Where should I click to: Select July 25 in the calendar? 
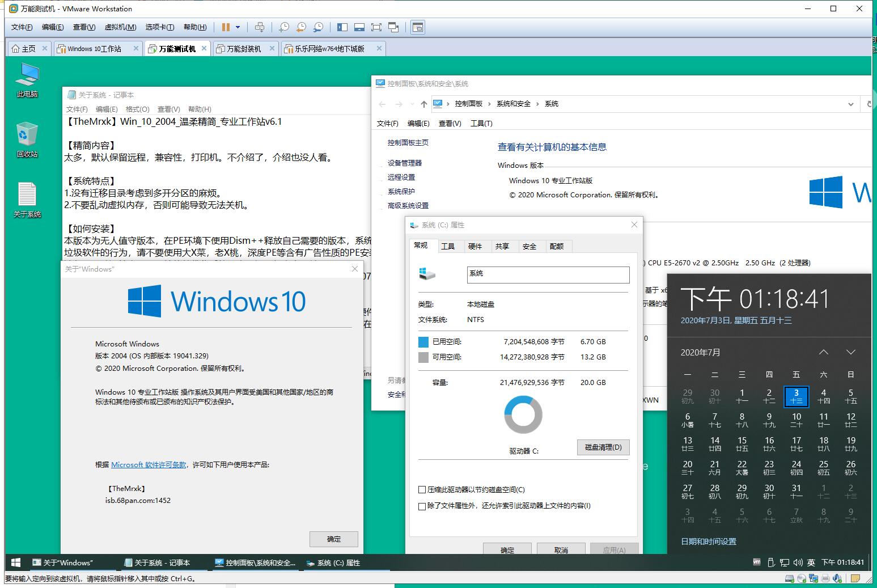tap(824, 468)
